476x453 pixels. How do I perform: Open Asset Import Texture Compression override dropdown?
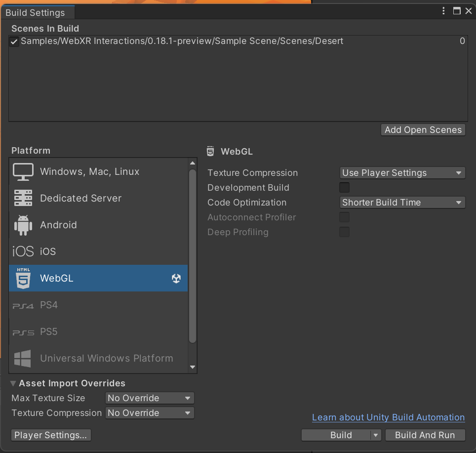pyautogui.click(x=150, y=413)
